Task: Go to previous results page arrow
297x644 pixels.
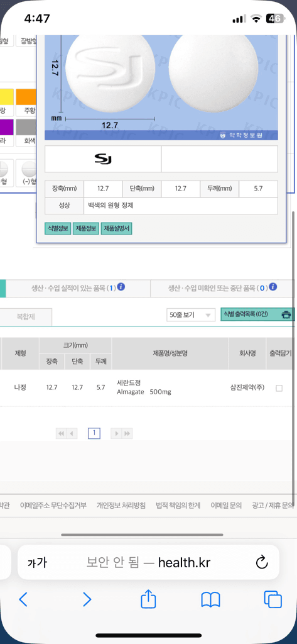Action: [x=72, y=433]
